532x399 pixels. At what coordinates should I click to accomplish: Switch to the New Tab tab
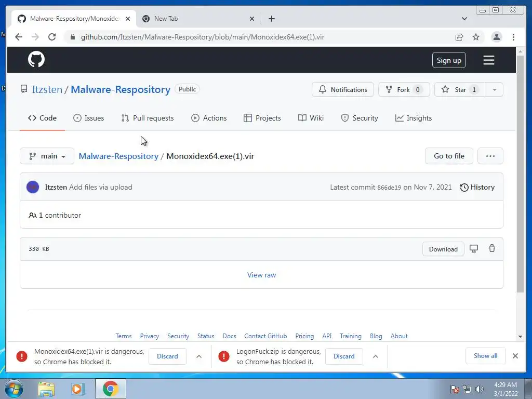[x=197, y=19]
